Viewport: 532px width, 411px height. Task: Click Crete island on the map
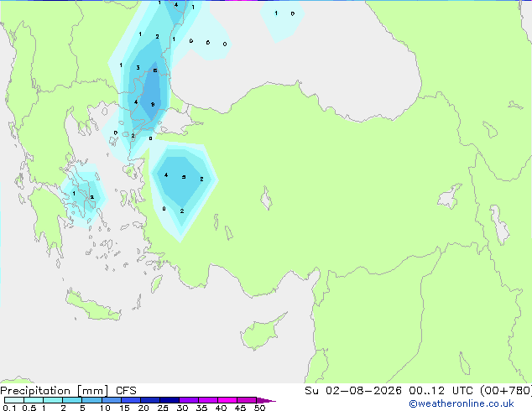tap(92, 307)
